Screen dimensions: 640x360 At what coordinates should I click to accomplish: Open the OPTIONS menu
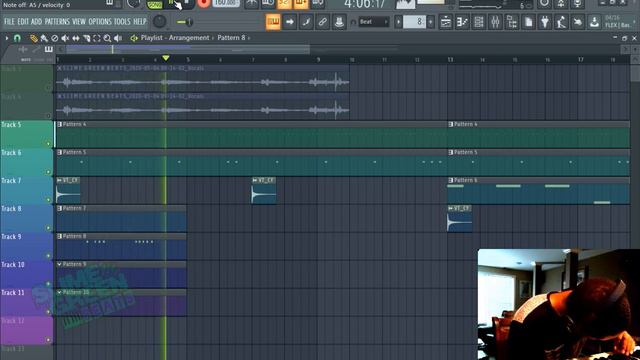click(100, 22)
